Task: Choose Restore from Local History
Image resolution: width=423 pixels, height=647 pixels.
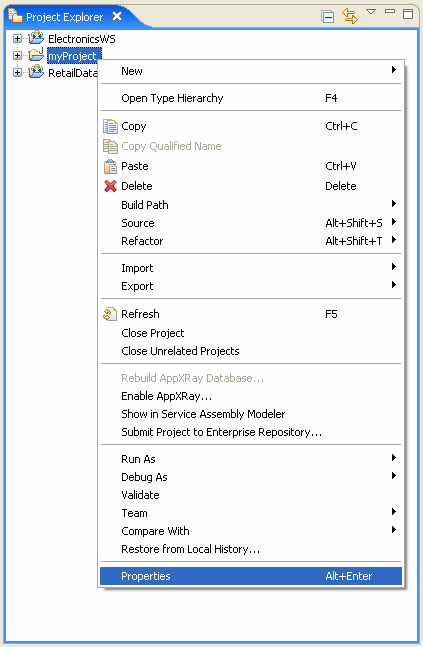Action: coord(251,549)
